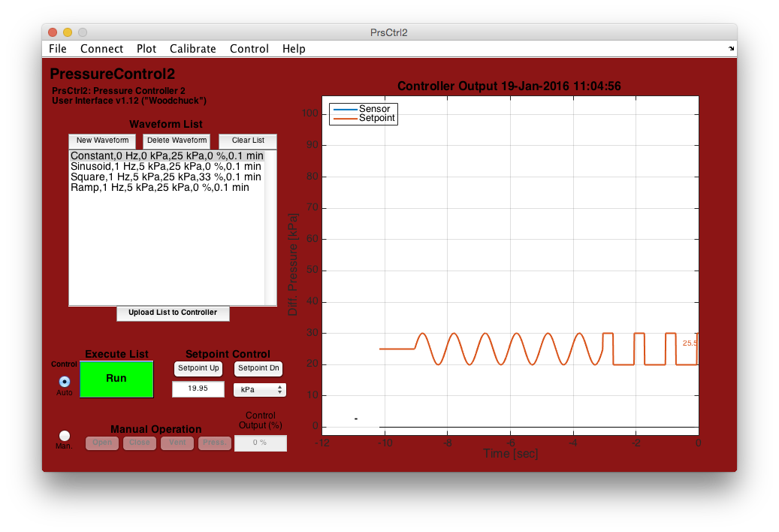The image size is (779, 532).
Task: Click the setpoint value field 19.95
Action: coord(198,388)
